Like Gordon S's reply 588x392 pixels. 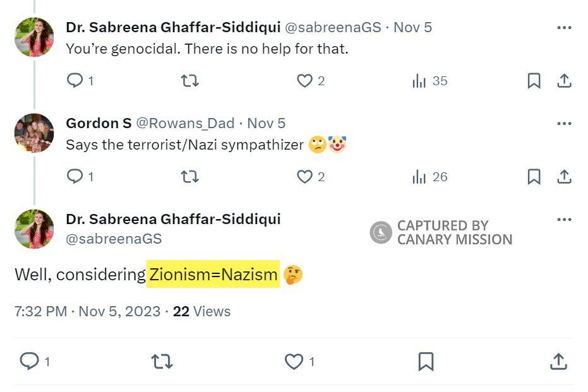pyautogui.click(x=305, y=177)
